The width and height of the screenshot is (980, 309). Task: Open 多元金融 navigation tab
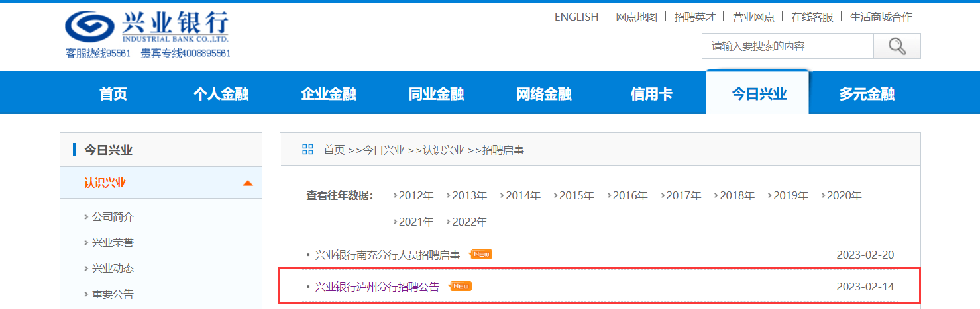tap(867, 94)
